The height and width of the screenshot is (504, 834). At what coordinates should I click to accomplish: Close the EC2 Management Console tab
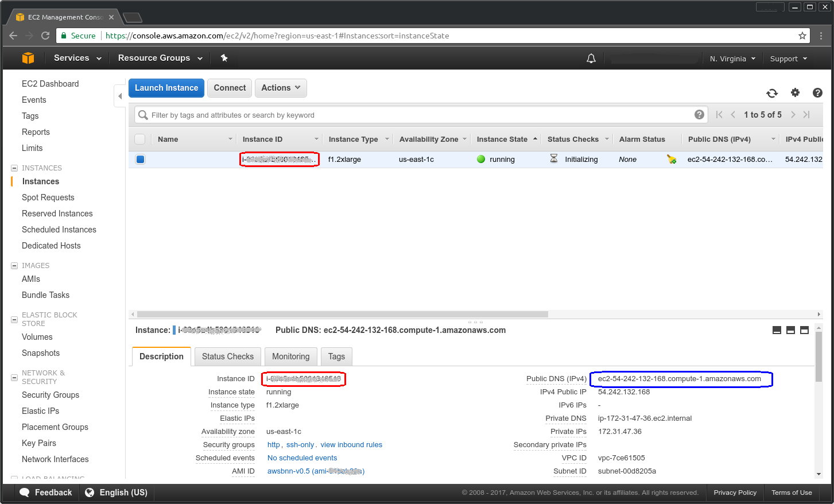111,17
